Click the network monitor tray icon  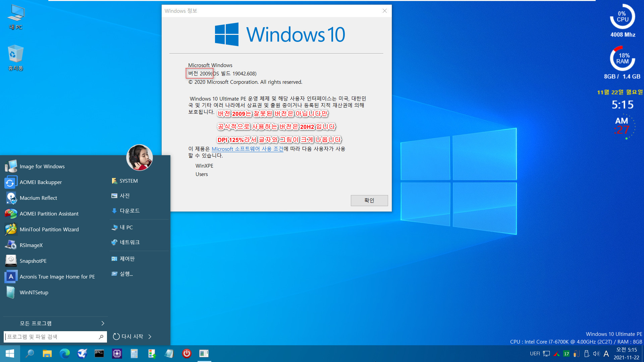click(x=546, y=354)
